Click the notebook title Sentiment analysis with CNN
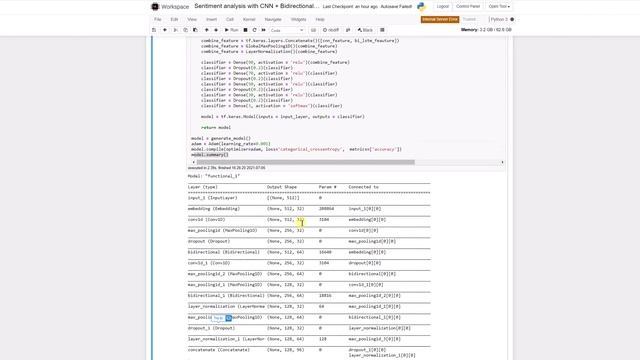This screenshot has height=360, width=640. [256, 7]
